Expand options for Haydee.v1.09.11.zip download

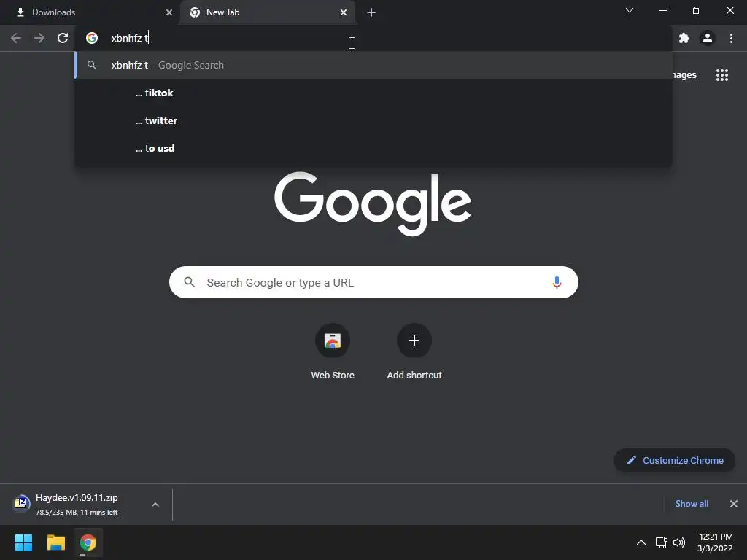coord(155,505)
